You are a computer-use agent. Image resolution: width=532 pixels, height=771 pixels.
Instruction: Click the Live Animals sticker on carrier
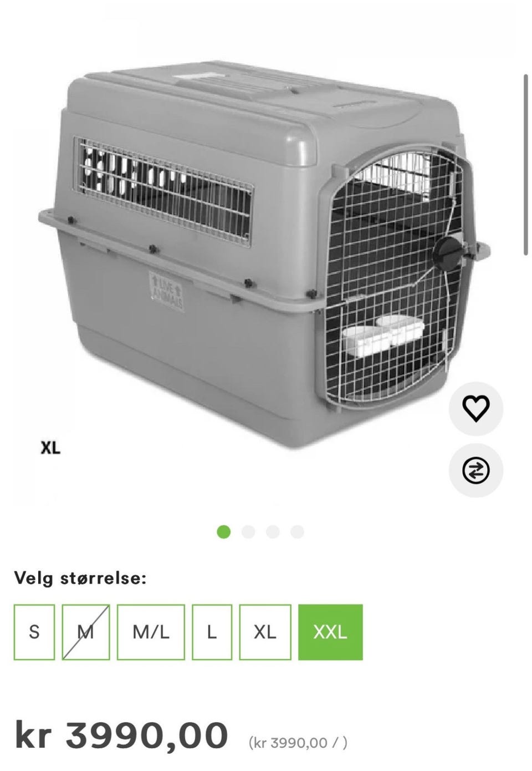click(167, 292)
